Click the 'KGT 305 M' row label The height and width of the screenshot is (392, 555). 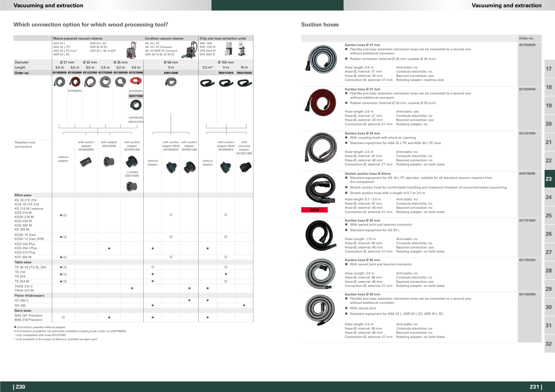coord(23,257)
